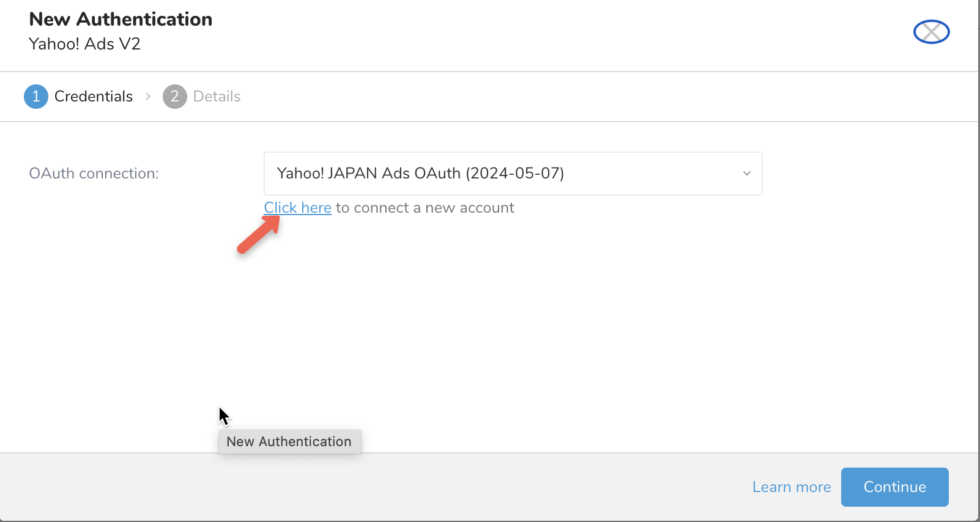Click the empty header area beside the dialog title
The height and width of the screenshot is (522, 980).
pos(551,34)
